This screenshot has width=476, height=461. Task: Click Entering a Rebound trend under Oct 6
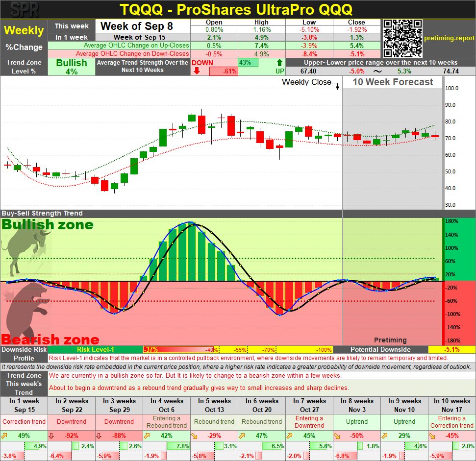pyautogui.click(x=167, y=422)
